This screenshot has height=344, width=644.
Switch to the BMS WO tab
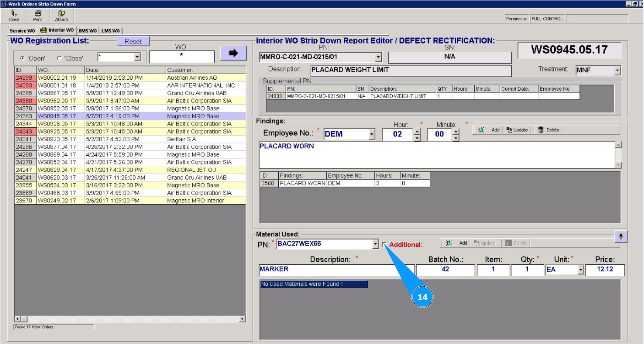click(87, 31)
